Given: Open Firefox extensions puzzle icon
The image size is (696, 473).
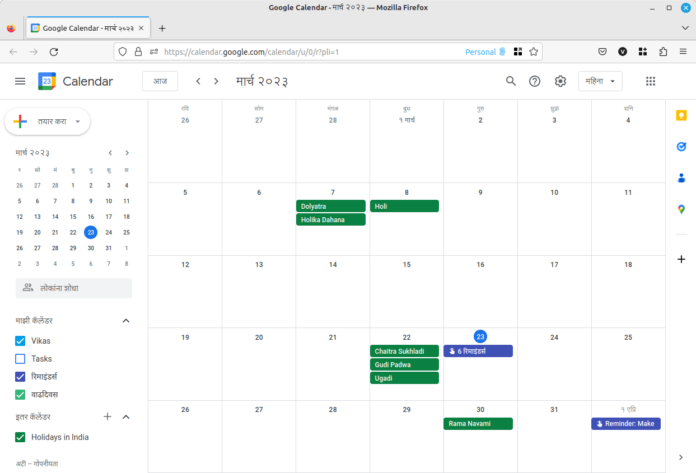Looking at the screenshot, I should (x=663, y=52).
